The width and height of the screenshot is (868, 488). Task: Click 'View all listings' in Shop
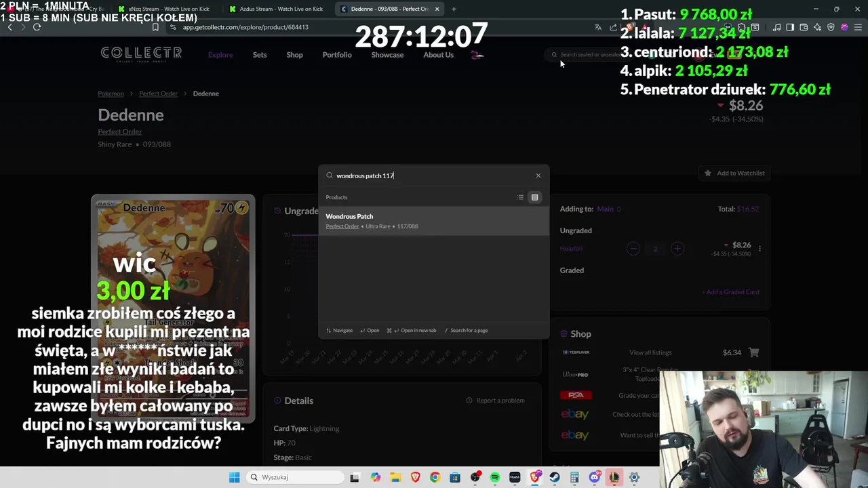[650, 352]
